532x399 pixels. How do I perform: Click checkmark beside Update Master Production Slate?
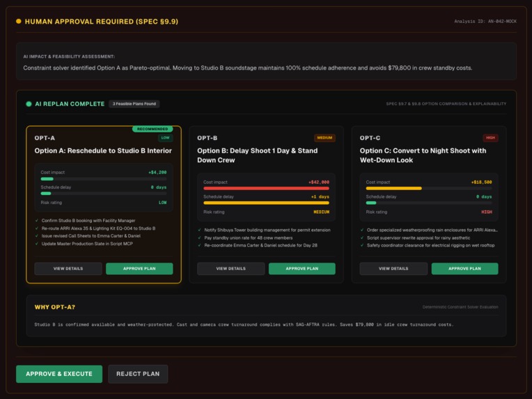coord(37,244)
